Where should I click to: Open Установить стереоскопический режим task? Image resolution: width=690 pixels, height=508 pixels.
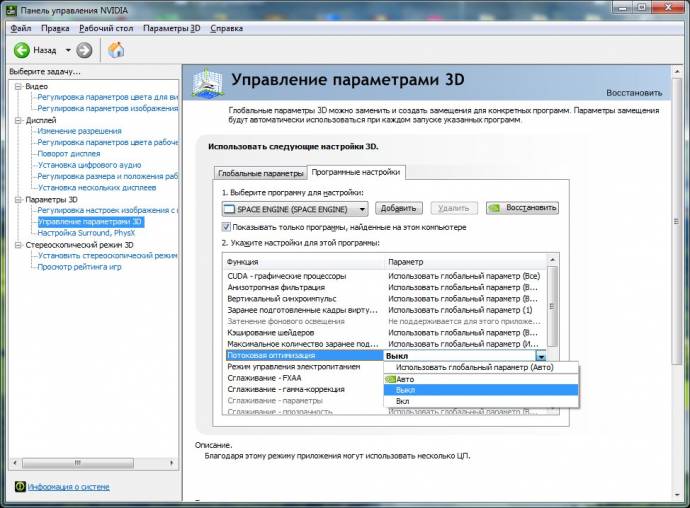point(107,255)
